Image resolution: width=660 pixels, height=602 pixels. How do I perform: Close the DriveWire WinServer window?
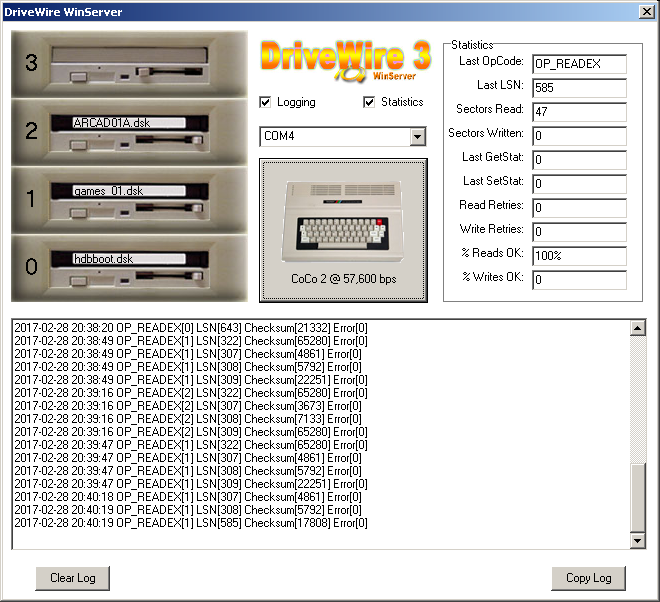point(645,12)
